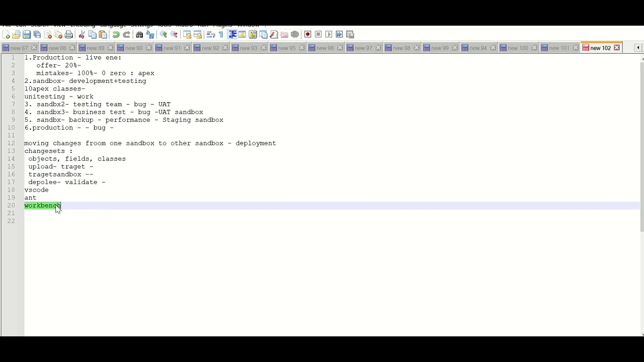
Task: Close current document toolbar icon
Action: 48,34
